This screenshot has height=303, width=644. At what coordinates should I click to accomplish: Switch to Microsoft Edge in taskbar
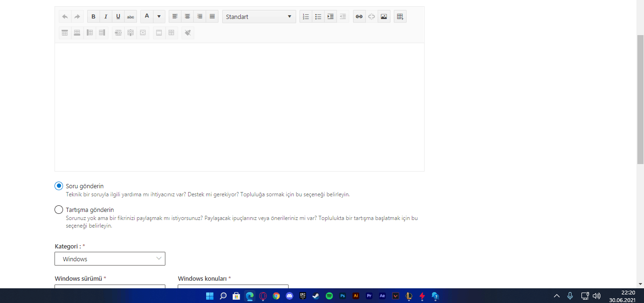(x=250, y=296)
